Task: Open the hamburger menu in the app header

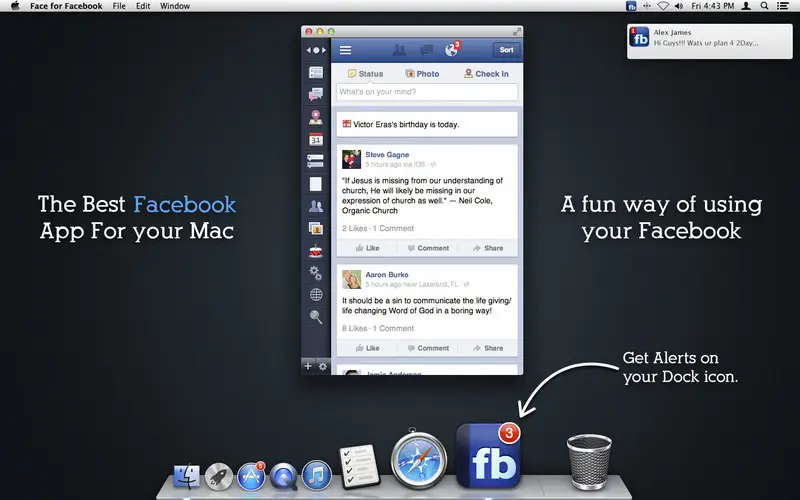Action: click(x=345, y=50)
